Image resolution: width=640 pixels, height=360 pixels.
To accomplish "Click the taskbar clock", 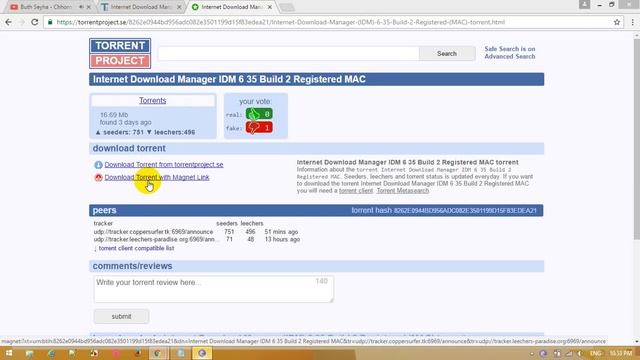I will click(620, 353).
